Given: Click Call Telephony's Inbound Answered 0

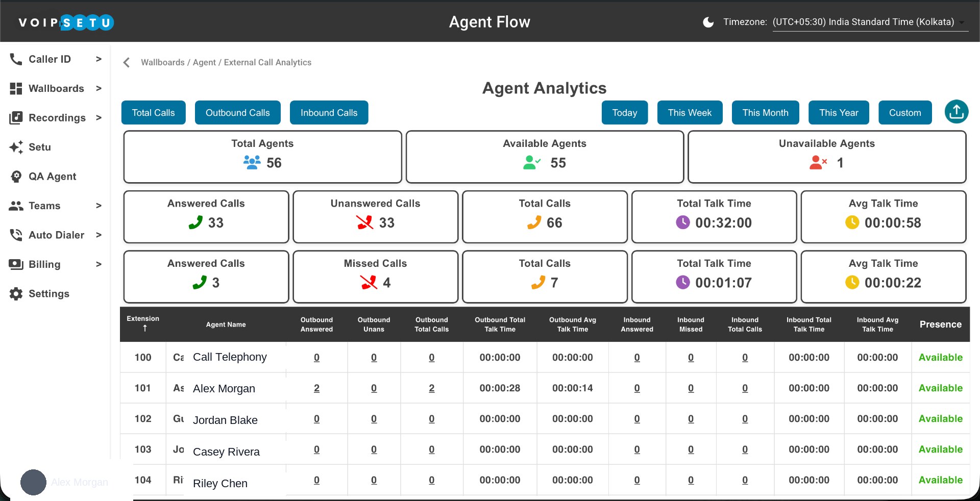Looking at the screenshot, I should pyautogui.click(x=637, y=358).
